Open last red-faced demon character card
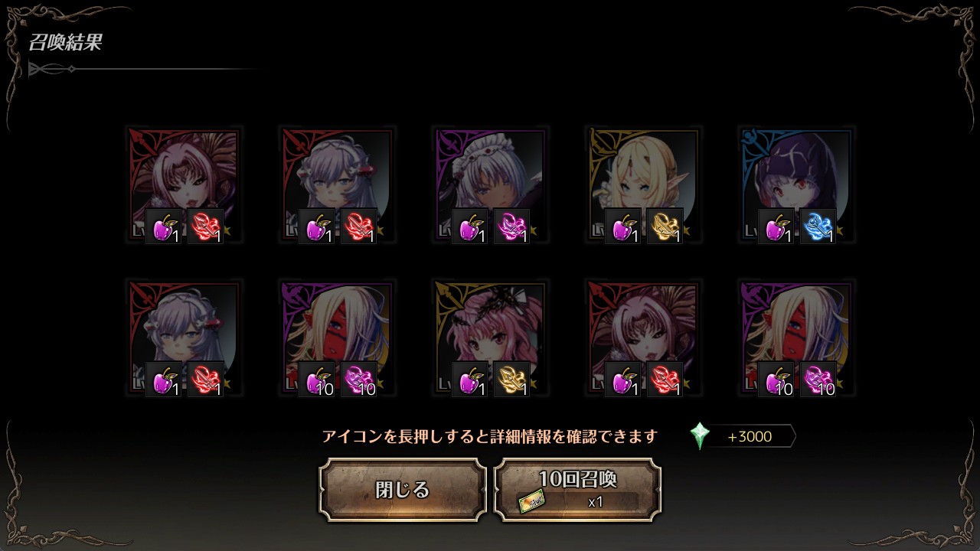Viewport: 980px width, 551px height. (796, 337)
